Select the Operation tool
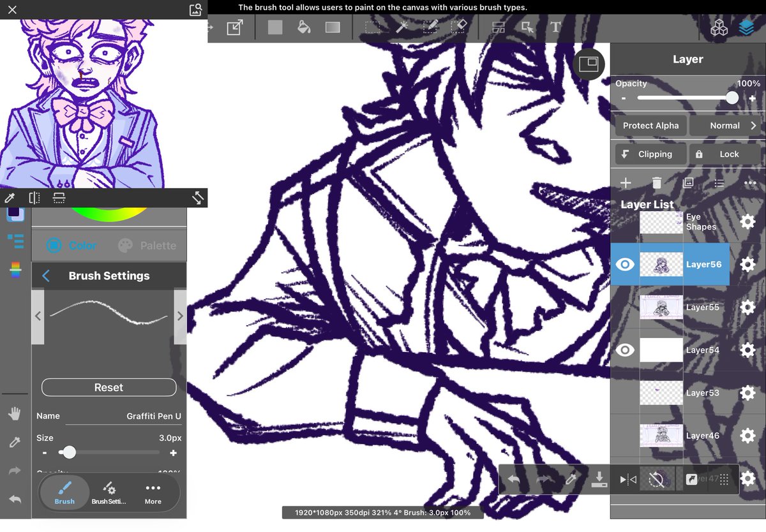The width and height of the screenshot is (766, 532). point(527,27)
